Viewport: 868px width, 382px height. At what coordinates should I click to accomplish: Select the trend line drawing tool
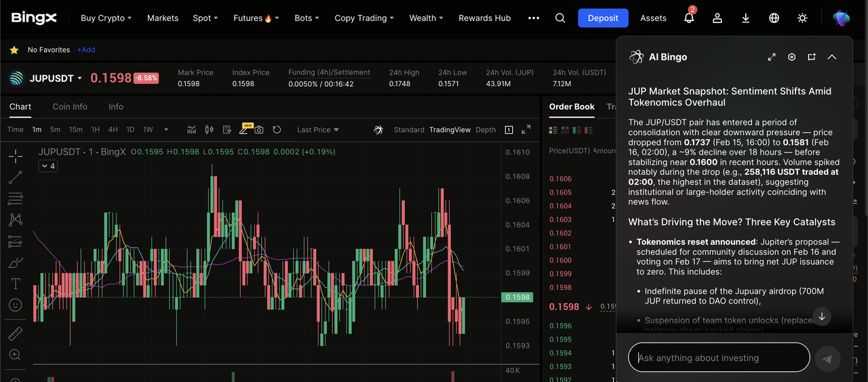15,178
